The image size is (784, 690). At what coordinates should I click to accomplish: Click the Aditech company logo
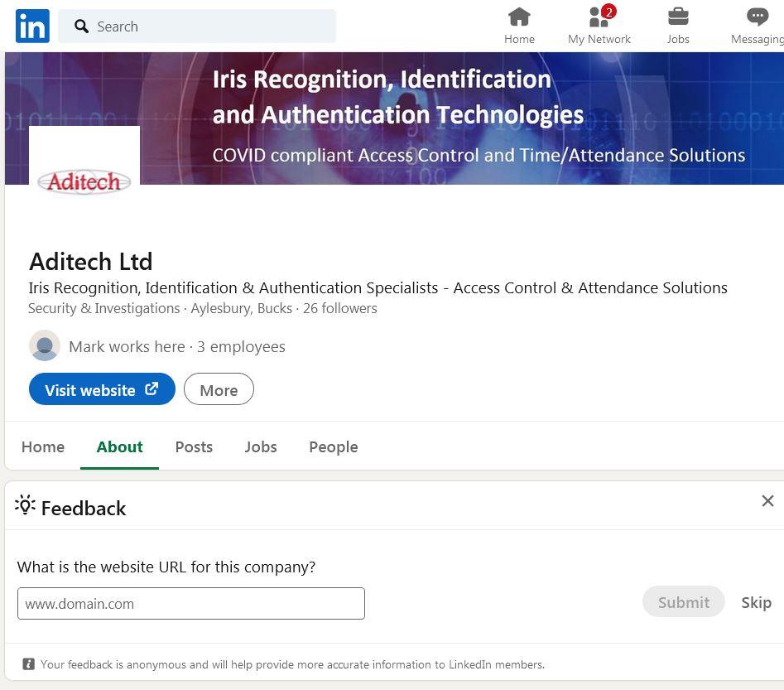[x=84, y=181]
